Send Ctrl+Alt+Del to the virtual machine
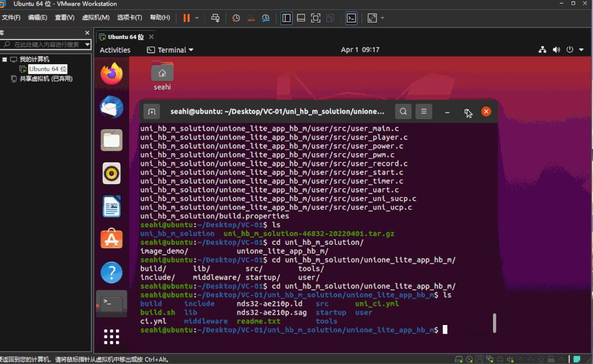Image resolution: width=593 pixels, height=364 pixels. pyautogui.click(x=215, y=18)
